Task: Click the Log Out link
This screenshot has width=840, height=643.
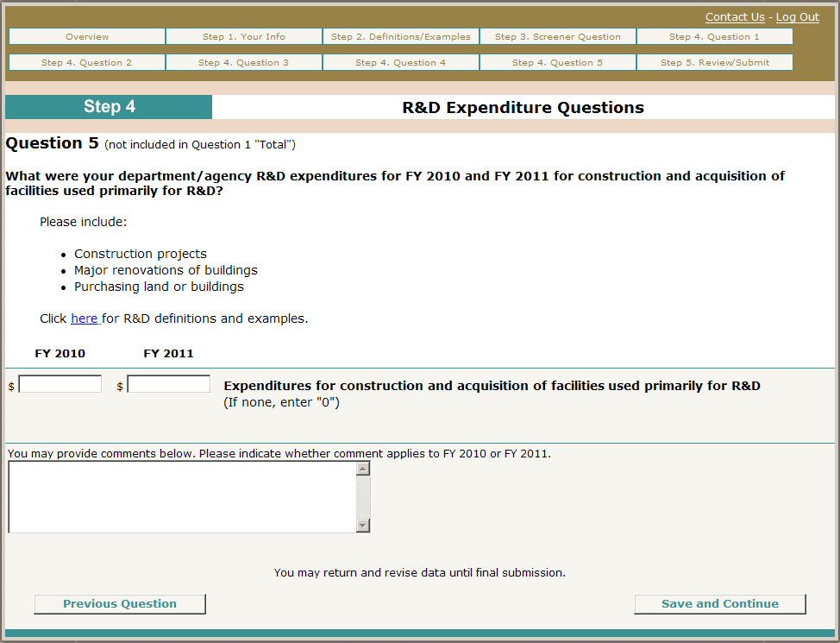Action: click(797, 17)
